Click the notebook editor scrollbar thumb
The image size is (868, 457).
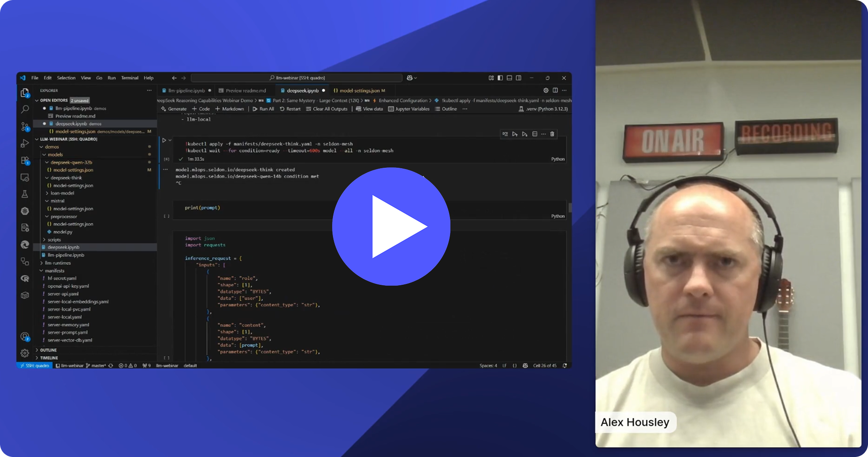click(570, 208)
